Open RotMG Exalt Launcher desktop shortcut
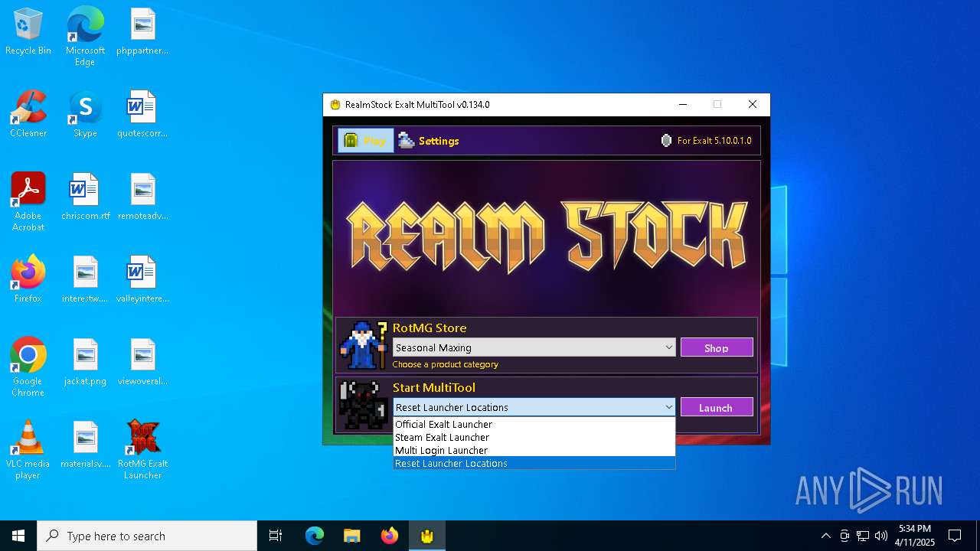The image size is (980, 551). pos(142,449)
